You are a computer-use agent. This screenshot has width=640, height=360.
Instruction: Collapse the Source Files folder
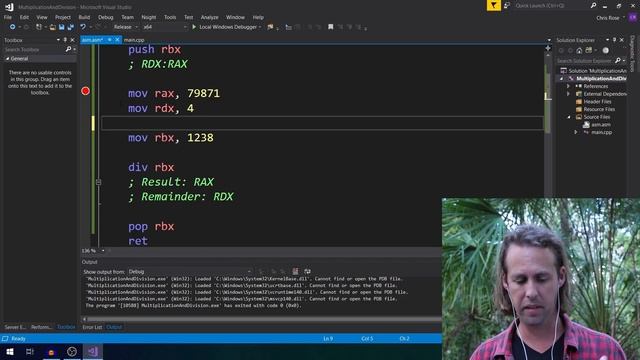(x=569, y=117)
